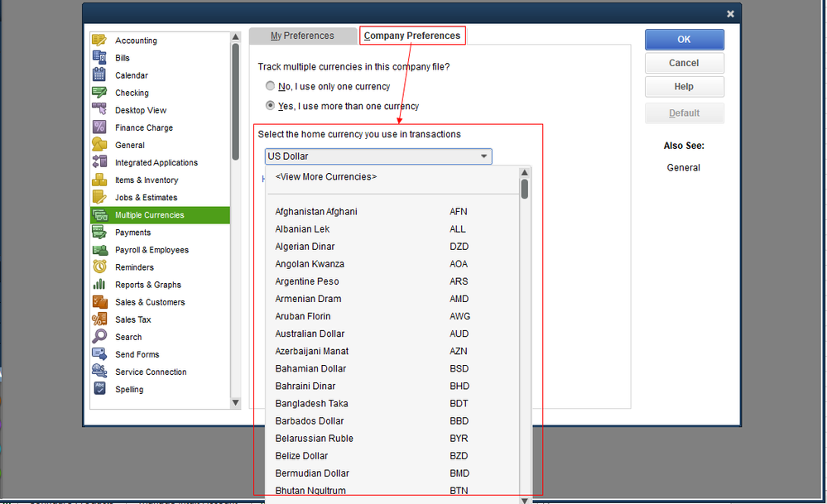Choose Bahamian Dollar currency
The width and height of the screenshot is (827, 504).
393,368
